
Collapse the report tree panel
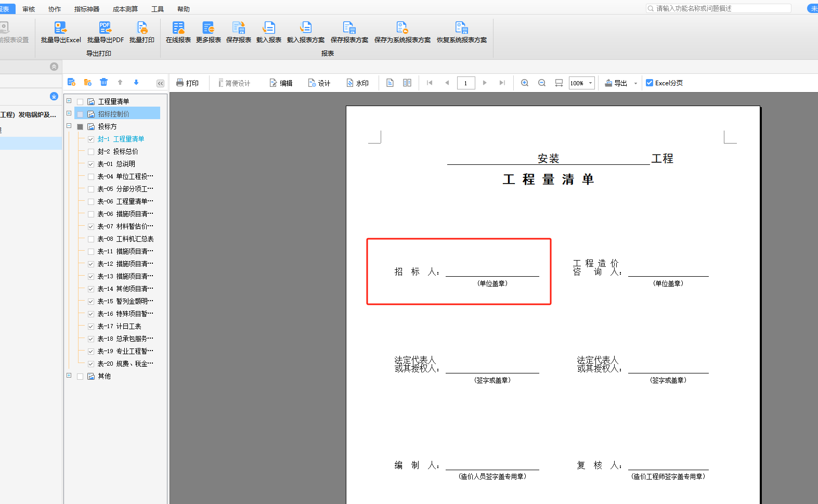160,83
